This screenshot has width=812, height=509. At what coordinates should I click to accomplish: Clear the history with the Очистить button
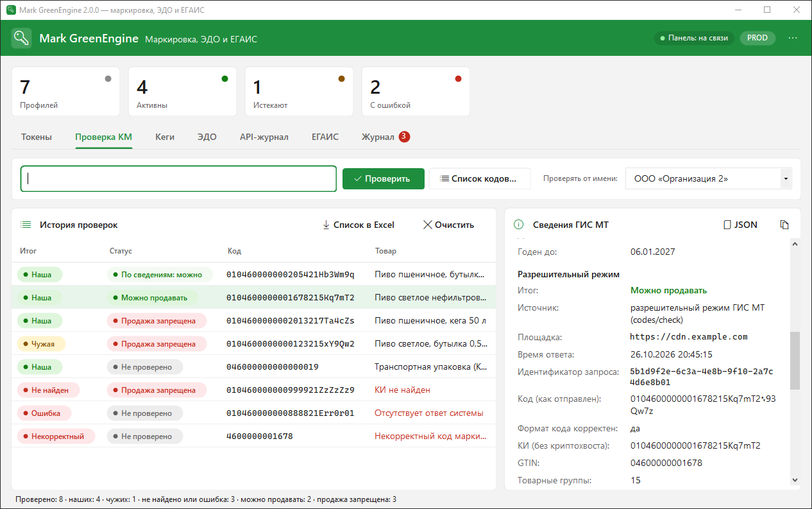(449, 225)
